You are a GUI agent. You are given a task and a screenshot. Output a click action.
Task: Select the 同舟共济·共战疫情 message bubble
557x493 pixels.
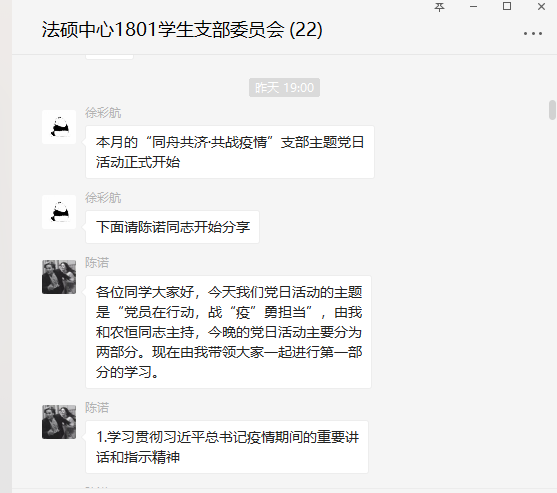click(x=230, y=152)
